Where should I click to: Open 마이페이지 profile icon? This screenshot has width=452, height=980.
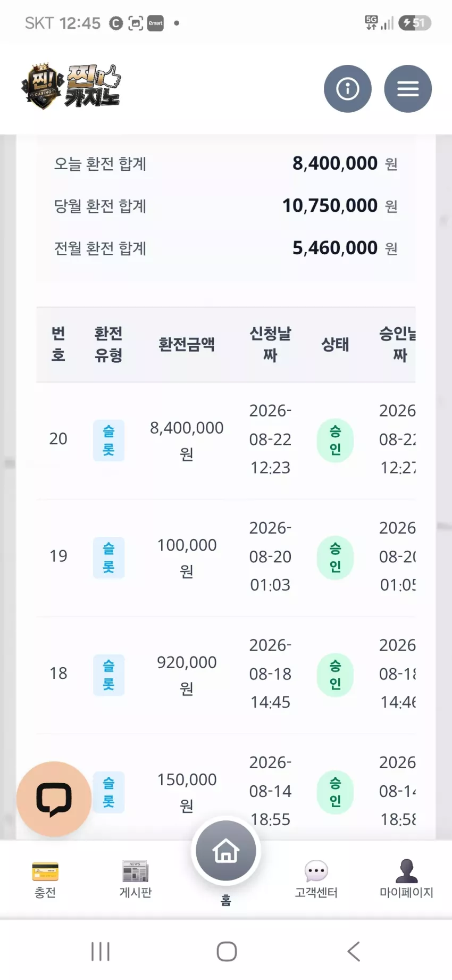(407, 871)
